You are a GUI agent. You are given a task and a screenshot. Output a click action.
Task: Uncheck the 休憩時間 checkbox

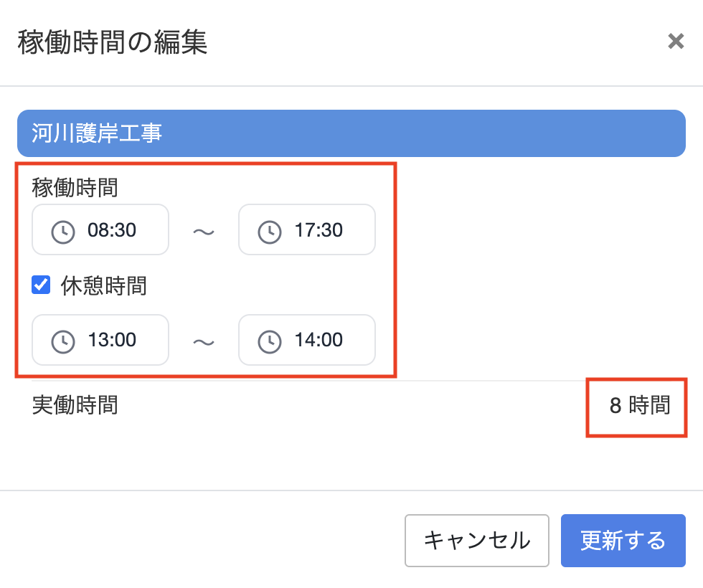coord(41,285)
